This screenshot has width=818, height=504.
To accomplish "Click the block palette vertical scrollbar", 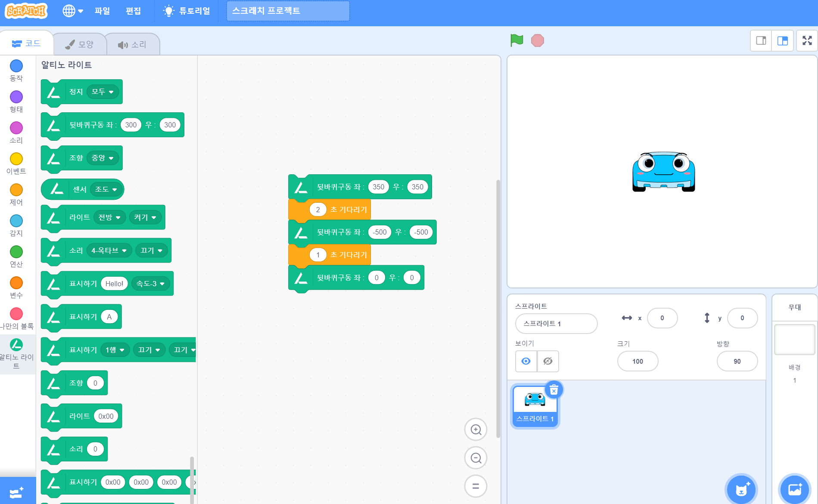I will click(192, 480).
